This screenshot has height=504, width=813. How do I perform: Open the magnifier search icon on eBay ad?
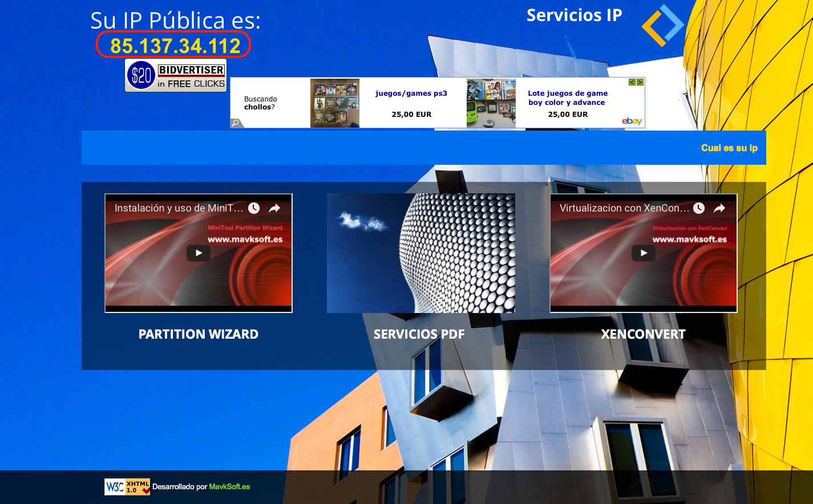click(236, 123)
